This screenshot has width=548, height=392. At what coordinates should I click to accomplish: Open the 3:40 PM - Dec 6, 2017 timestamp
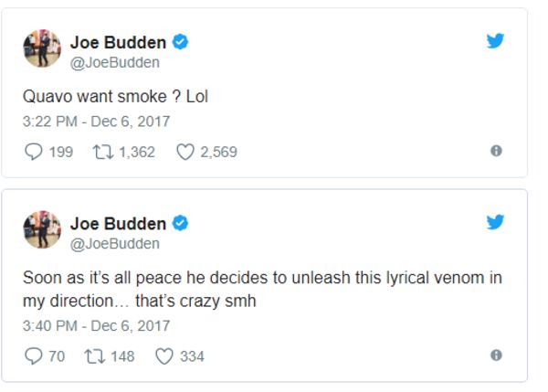[x=96, y=326]
